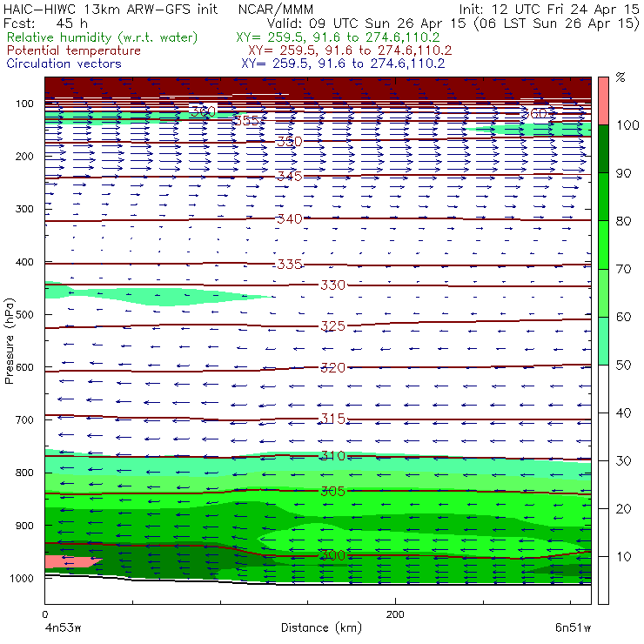Click the "340" potential temperature contour label
The width and height of the screenshot is (644, 644).
click(x=290, y=219)
